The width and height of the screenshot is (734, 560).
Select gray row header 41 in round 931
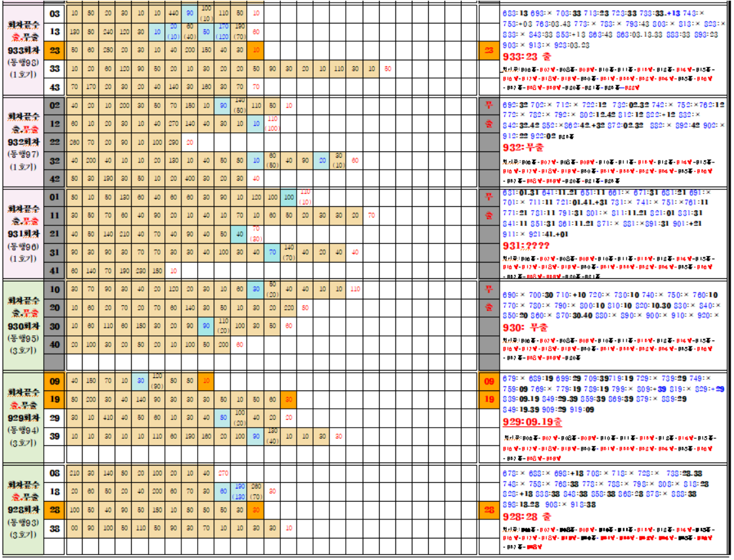tap(54, 271)
